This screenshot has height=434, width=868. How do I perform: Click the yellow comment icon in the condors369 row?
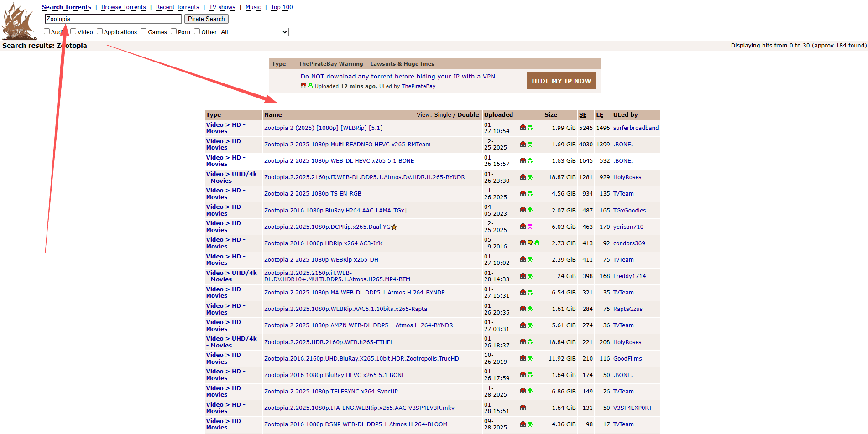coord(530,243)
